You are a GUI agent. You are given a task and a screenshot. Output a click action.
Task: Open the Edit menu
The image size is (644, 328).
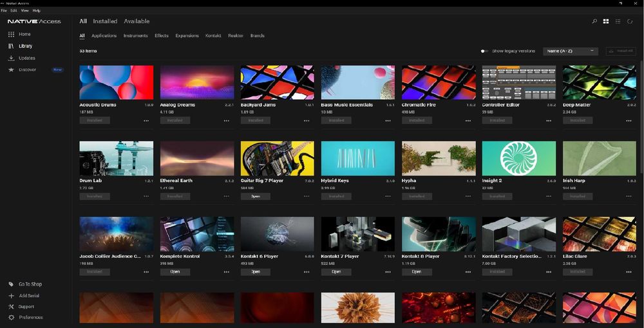coord(14,10)
